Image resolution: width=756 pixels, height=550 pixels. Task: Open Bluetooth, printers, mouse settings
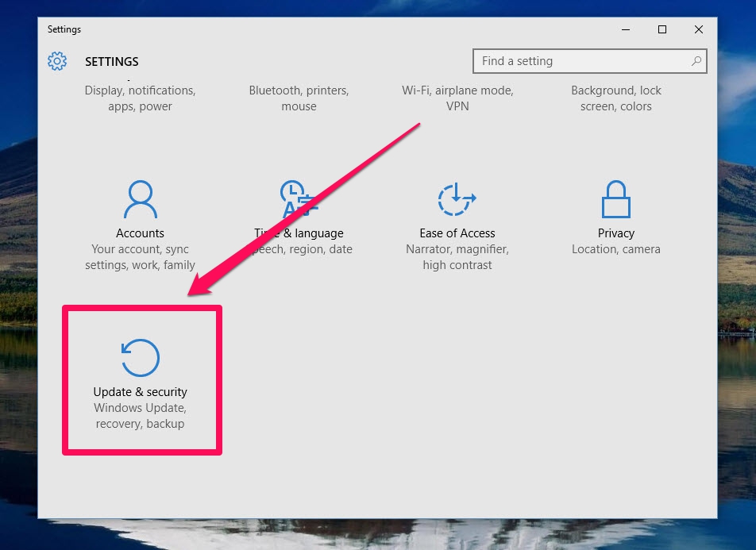(x=299, y=98)
